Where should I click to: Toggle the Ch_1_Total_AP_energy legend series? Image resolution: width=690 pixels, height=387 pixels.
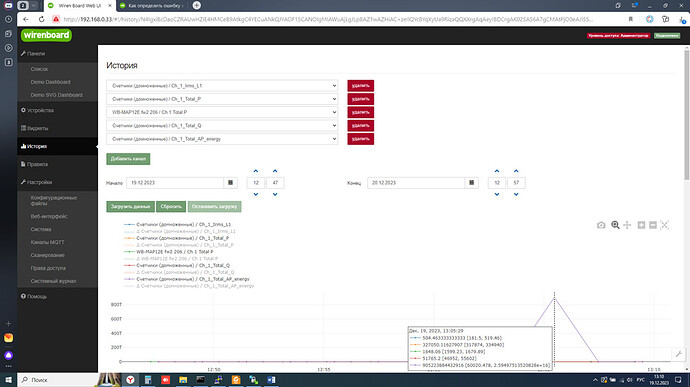pos(187,279)
